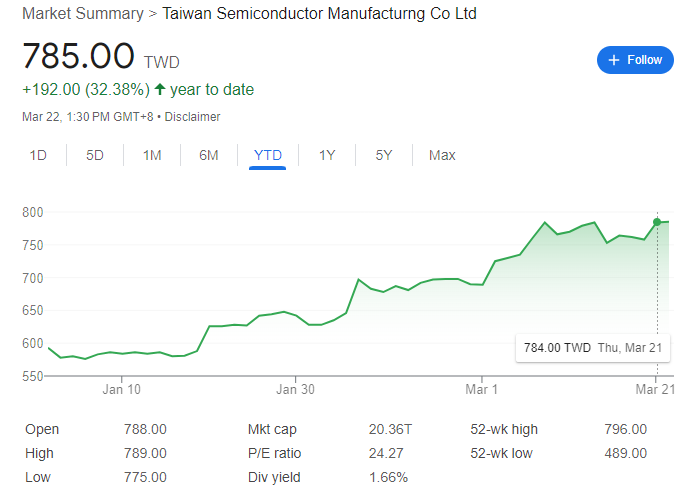Select the 5D time range tab
Viewport: 700px width, 493px height.
(x=95, y=155)
